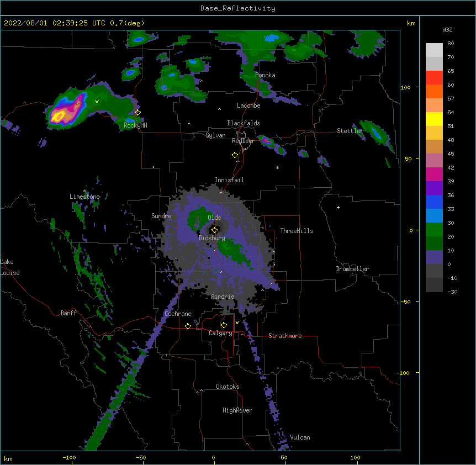Click the km unit label beside the timestamp row
The image size is (476, 465).
point(411,23)
